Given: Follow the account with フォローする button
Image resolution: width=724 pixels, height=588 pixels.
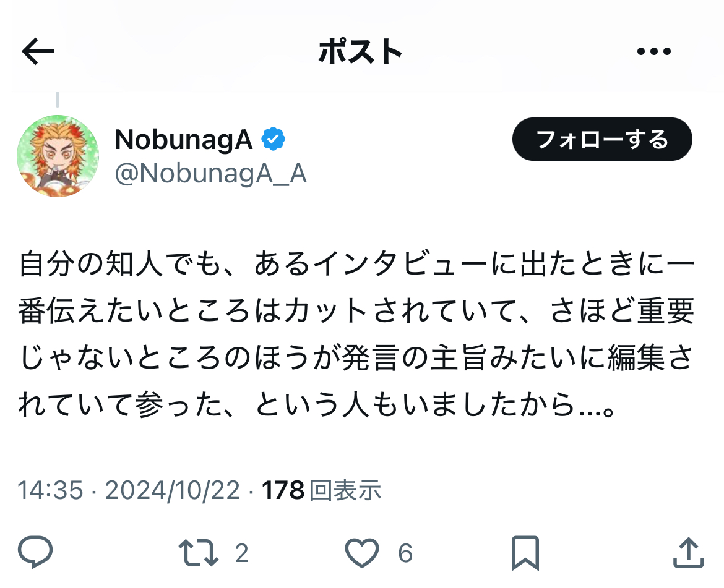Looking at the screenshot, I should 602,139.
